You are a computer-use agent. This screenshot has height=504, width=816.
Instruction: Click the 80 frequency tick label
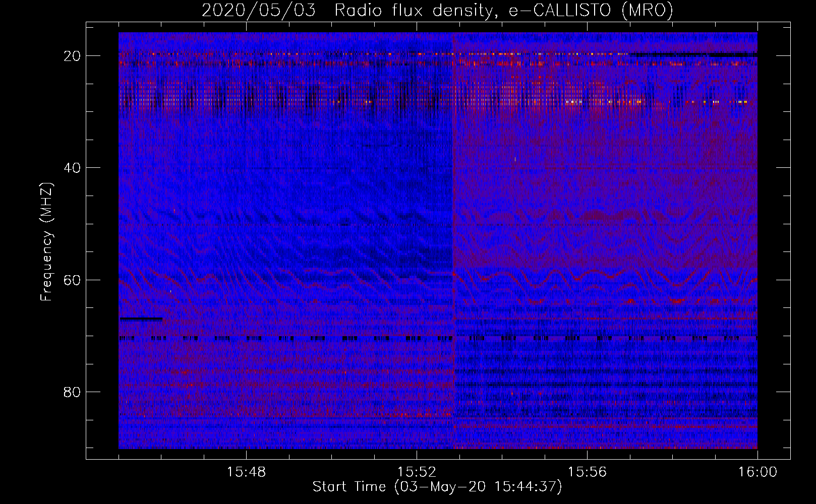73,392
